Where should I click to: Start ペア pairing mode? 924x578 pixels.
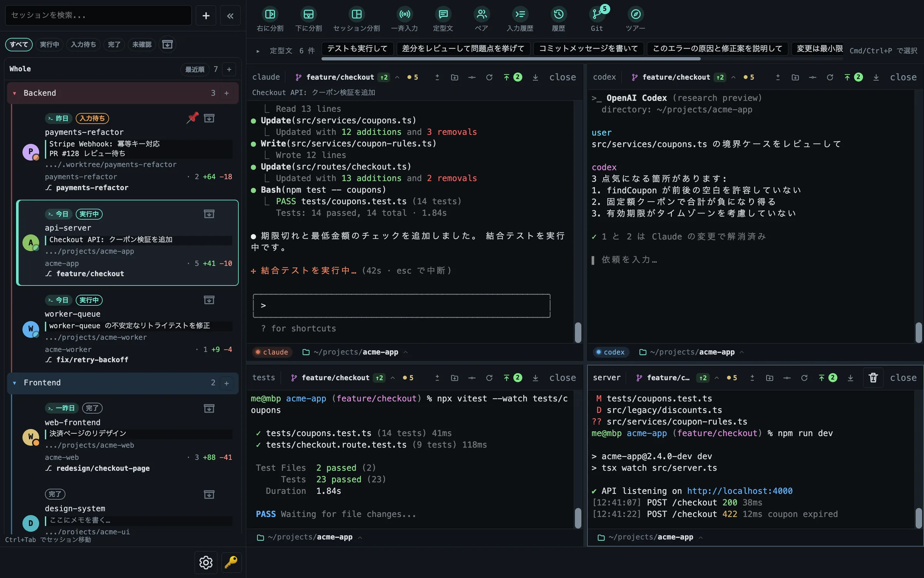(481, 19)
